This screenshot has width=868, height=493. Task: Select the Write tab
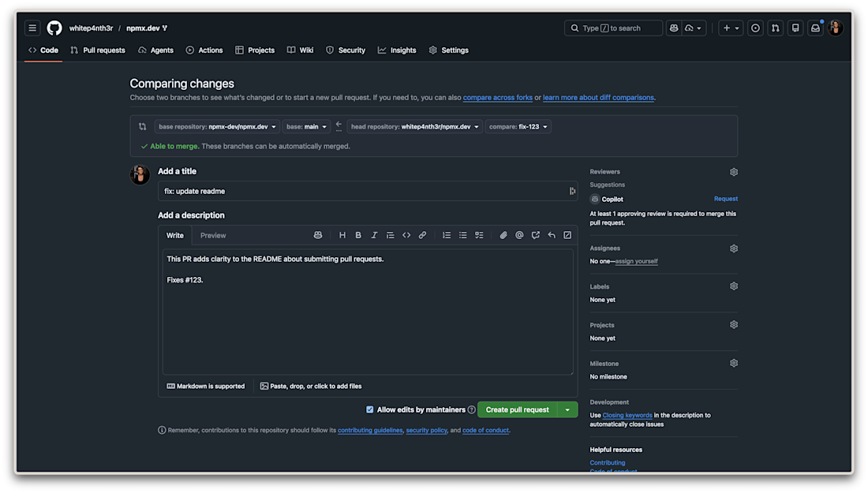click(175, 235)
